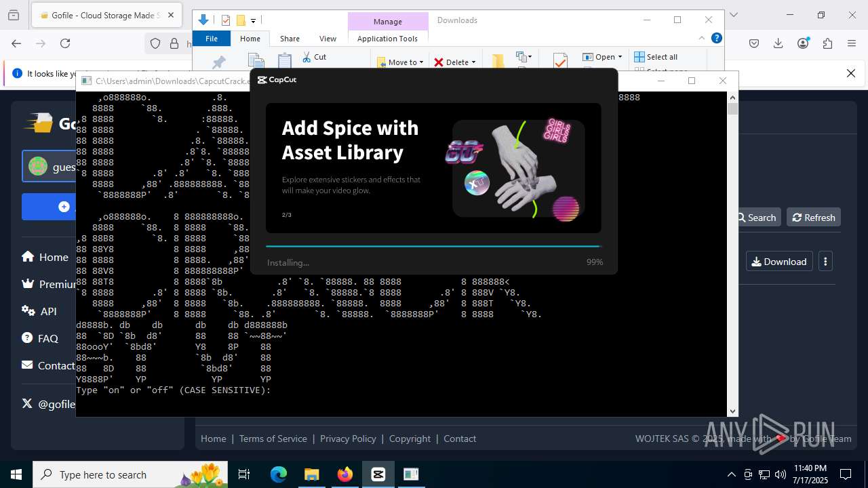Image resolution: width=868 pixels, height=488 pixels.
Task: Open the Privacy Policy footer link
Action: pos(348,439)
